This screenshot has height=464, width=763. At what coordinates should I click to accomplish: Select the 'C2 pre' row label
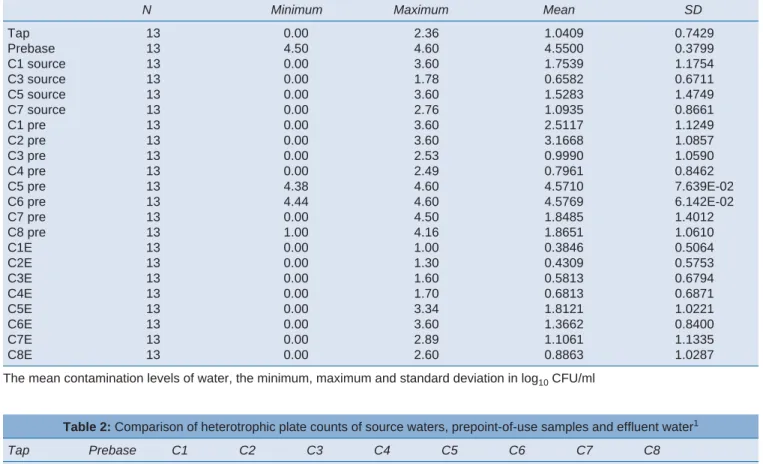27,141
